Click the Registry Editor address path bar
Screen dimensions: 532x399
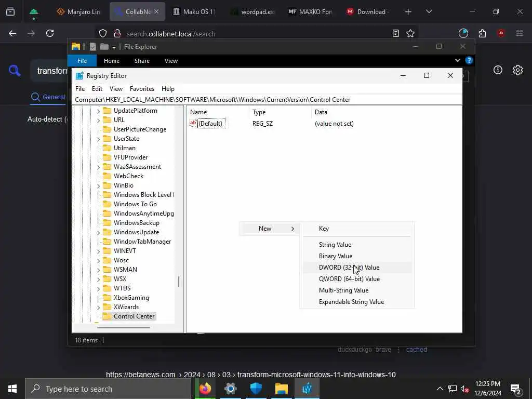click(267, 100)
